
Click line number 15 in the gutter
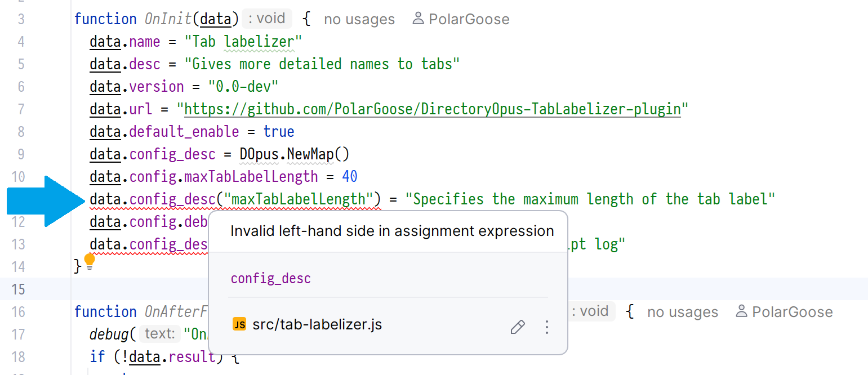pyautogui.click(x=19, y=289)
